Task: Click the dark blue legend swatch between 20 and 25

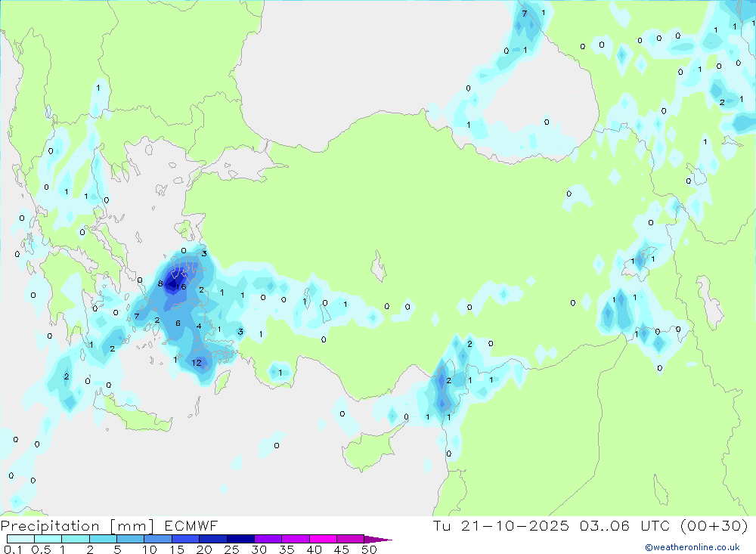Action: [x=212, y=539]
